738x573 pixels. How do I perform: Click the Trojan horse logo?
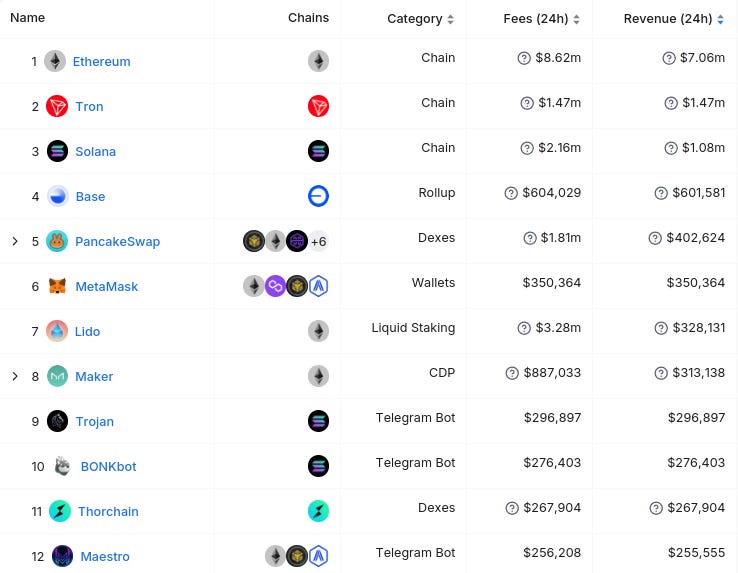(x=57, y=421)
